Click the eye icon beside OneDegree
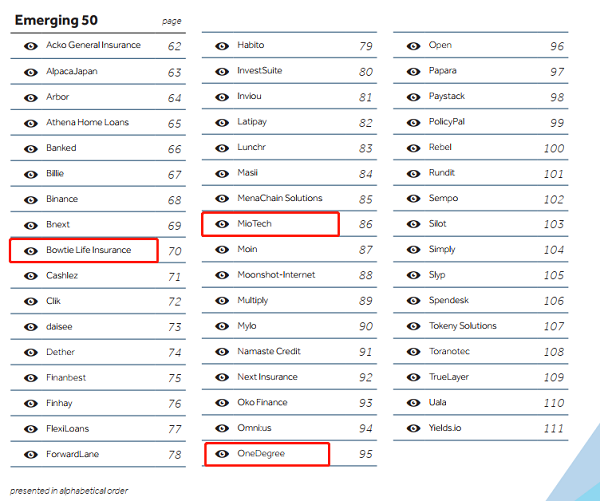 click(x=221, y=454)
